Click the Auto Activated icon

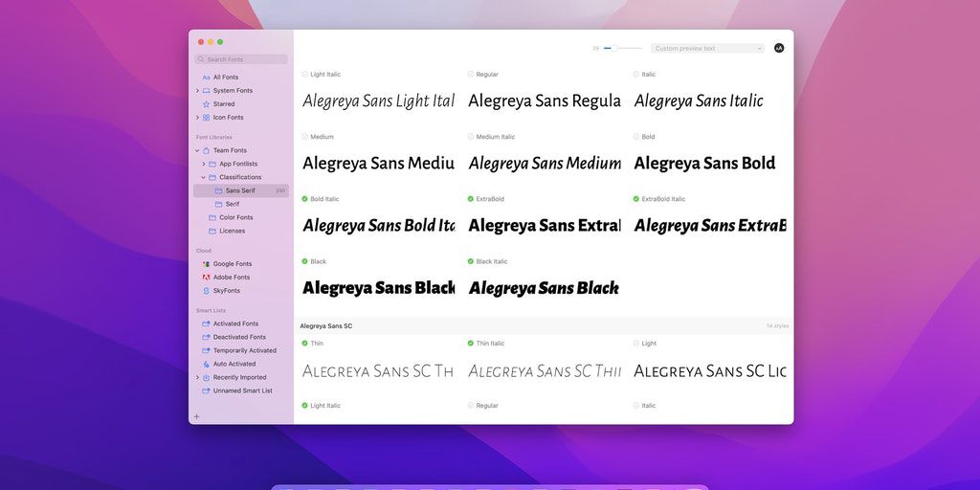207,364
